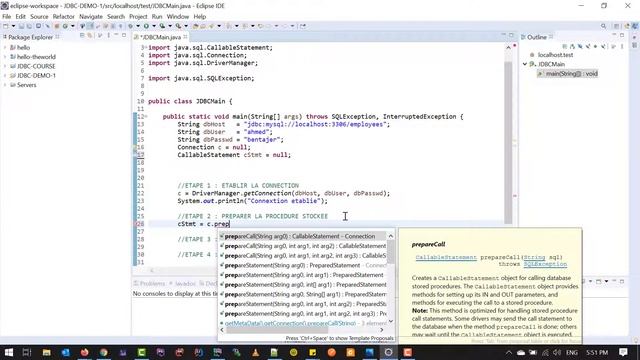The width and height of the screenshot is (640, 360).
Task: Click in editor line 26 after c.prep
Action: point(230,224)
